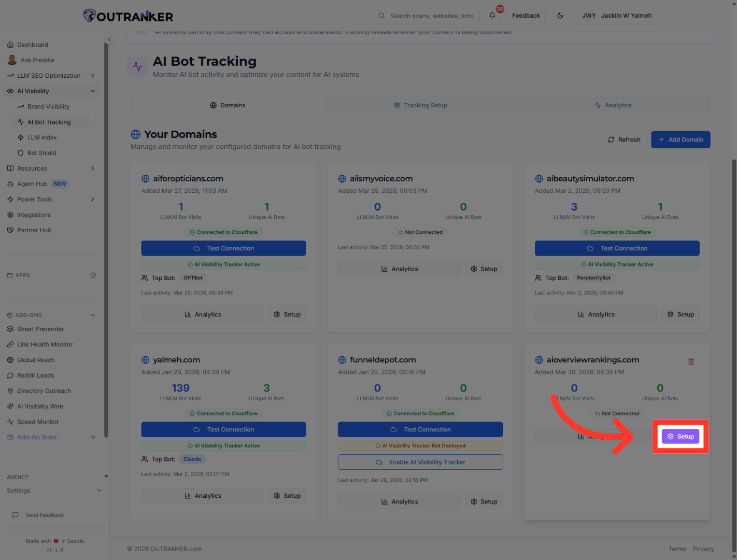Open Global Reach add-on
Screen dimensions: 737x560
click(x=36, y=360)
